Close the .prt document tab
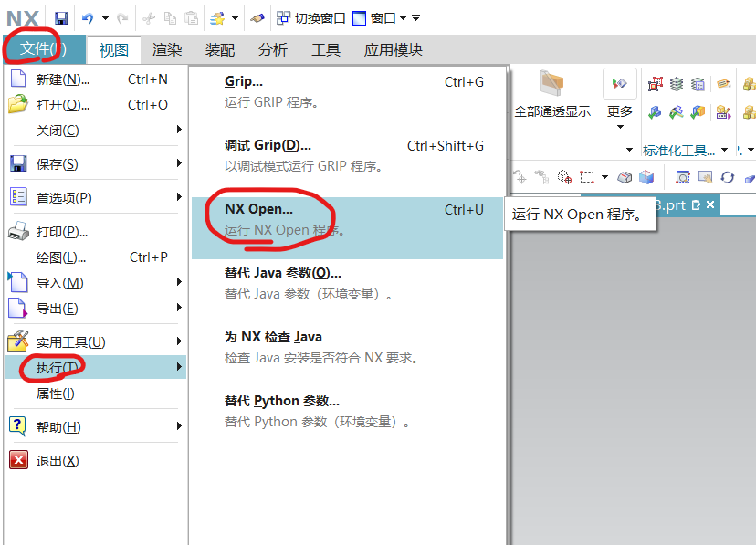The width and height of the screenshot is (756, 545). tap(710, 204)
